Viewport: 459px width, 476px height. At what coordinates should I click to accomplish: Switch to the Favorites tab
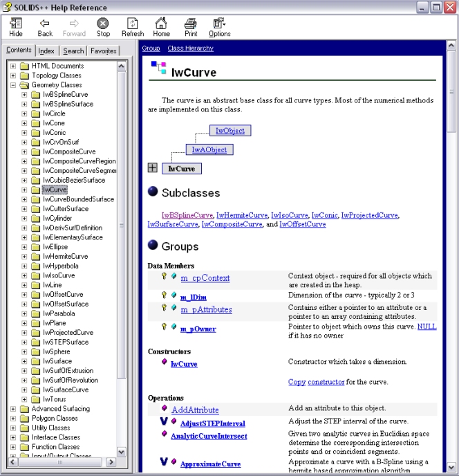[x=104, y=51]
